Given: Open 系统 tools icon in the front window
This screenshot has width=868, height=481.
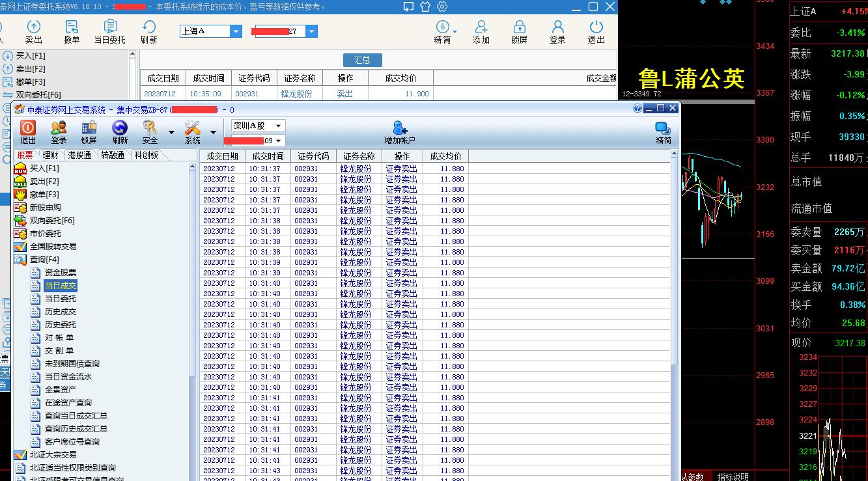Looking at the screenshot, I should click(x=192, y=132).
